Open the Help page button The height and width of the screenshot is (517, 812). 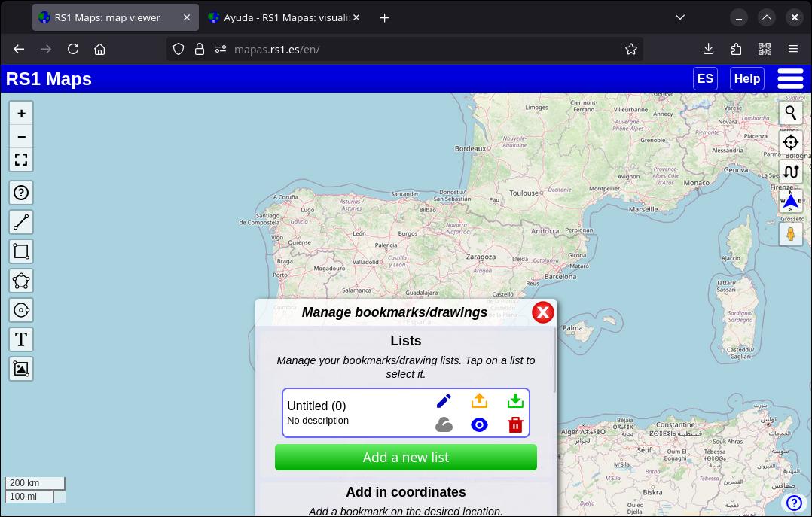746,79
